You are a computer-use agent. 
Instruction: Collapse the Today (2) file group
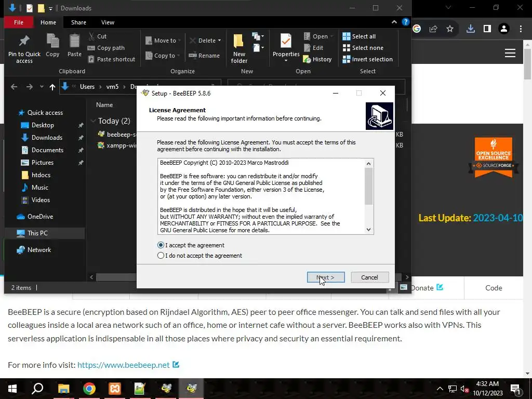coord(94,121)
